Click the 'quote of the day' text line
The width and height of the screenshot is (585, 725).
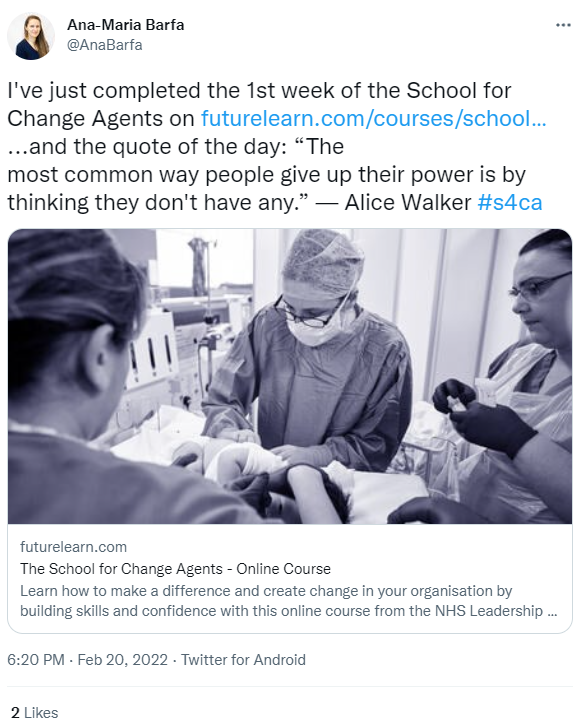[176, 147]
